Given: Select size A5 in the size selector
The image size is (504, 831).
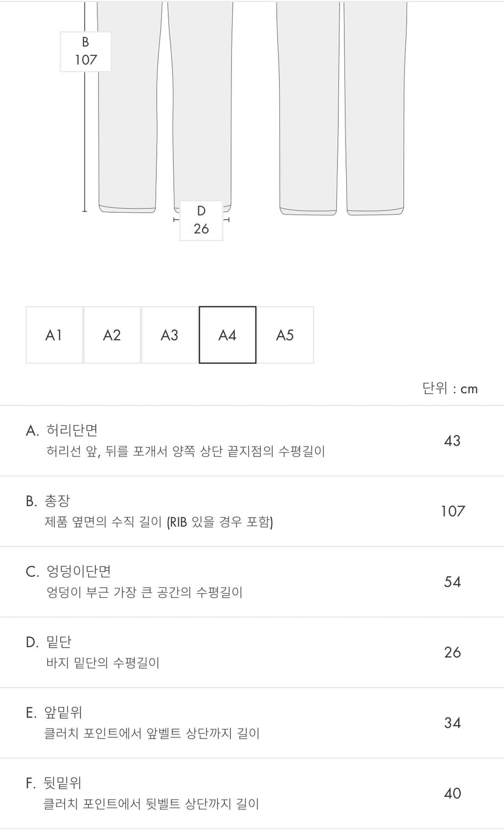Looking at the screenshot, I should 285,335.
